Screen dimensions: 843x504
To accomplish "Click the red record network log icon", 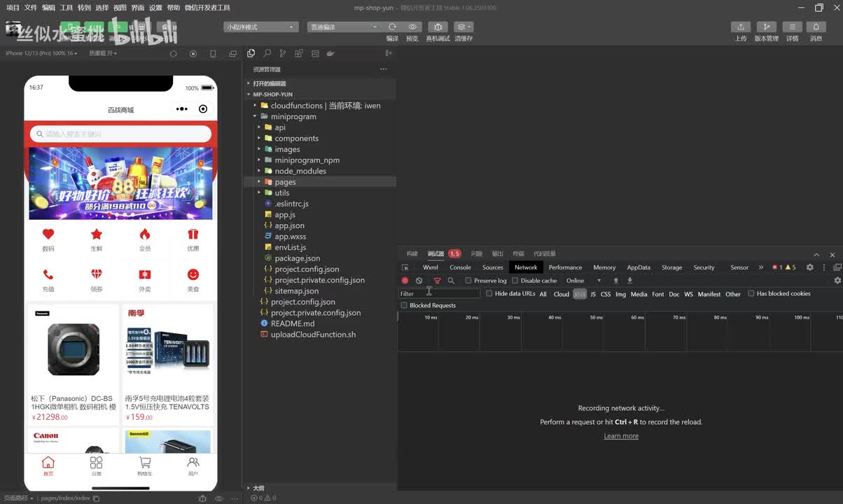I will tap(405, 281).
